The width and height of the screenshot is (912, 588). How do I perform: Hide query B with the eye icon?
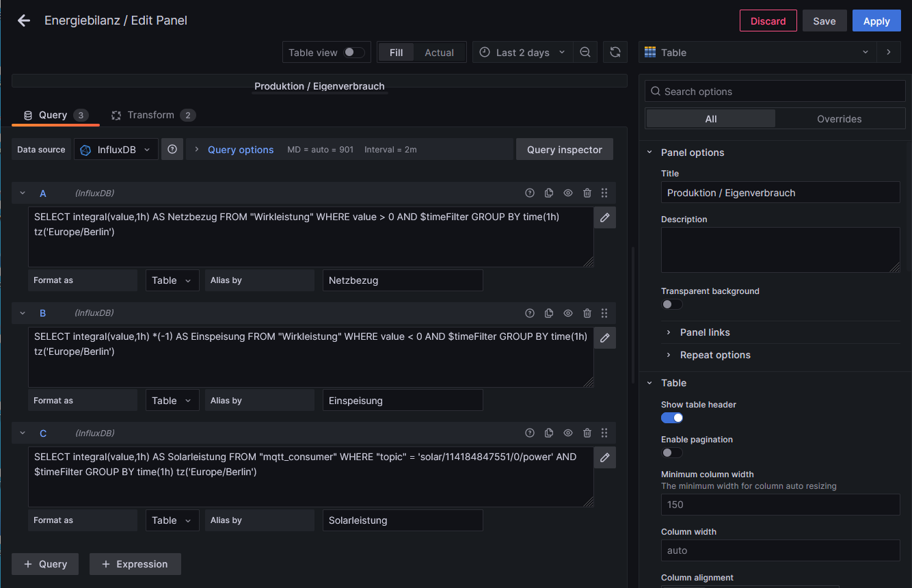coord(567,313)
